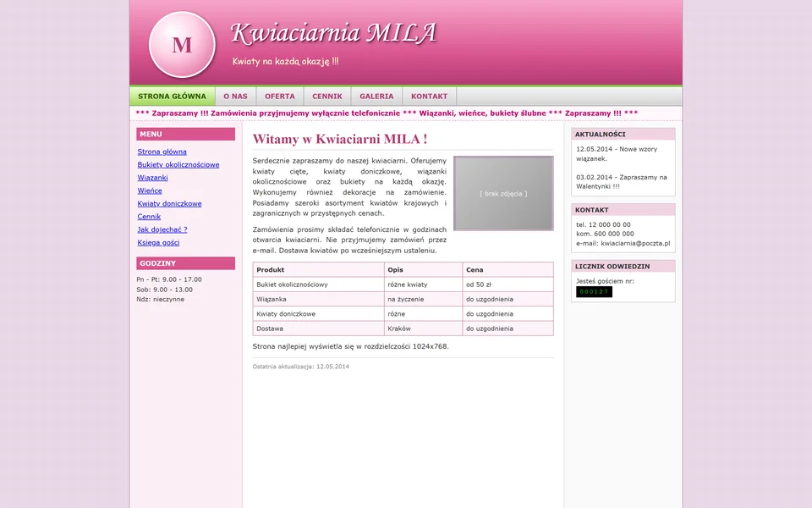Open the Wieńce link
This screenshot has height=508, width=812.
150,190
